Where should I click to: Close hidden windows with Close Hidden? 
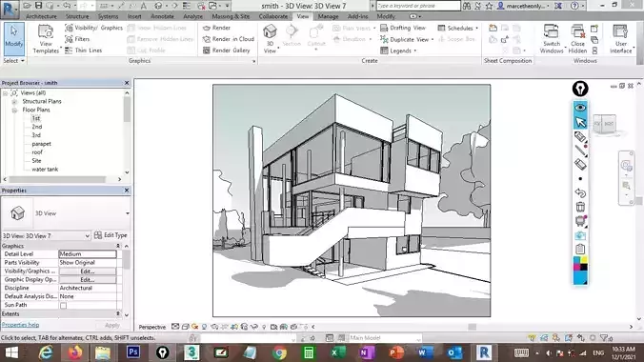(x=577, y=39)
